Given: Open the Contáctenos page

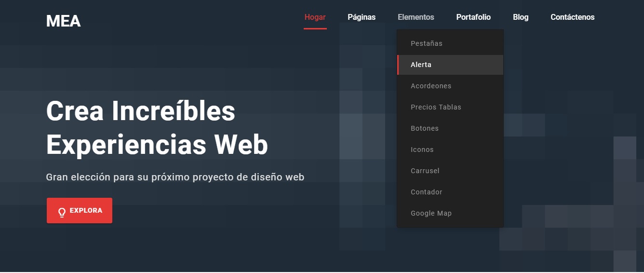Looking at the screenshot, I should pyautogui.click(x=572, y=17).
